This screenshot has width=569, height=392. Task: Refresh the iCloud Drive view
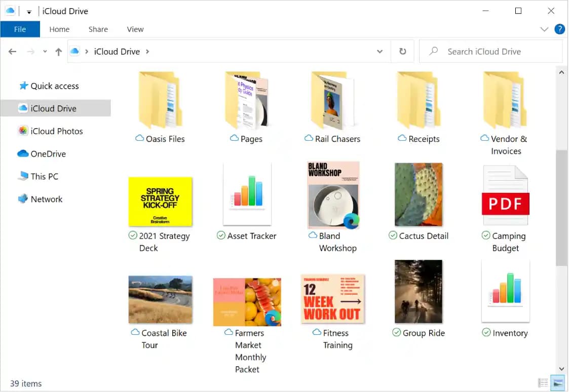[403, 51]
